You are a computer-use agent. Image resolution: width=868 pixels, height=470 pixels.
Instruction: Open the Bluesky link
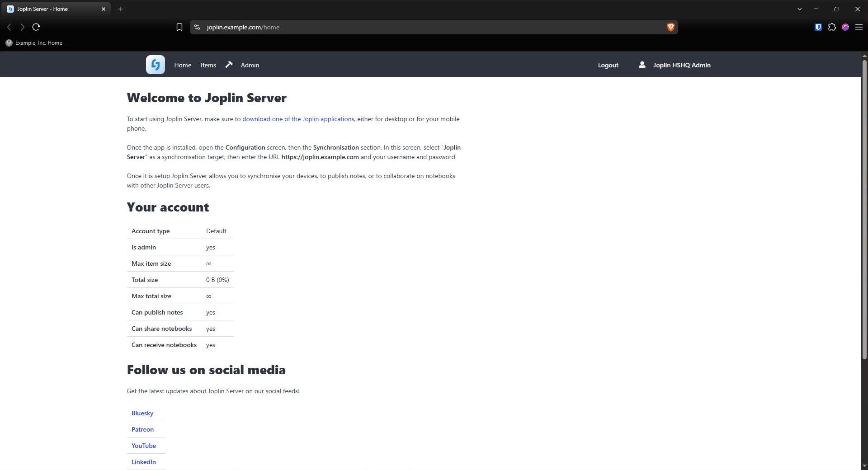pyautogui.click(x=142, y=413)
